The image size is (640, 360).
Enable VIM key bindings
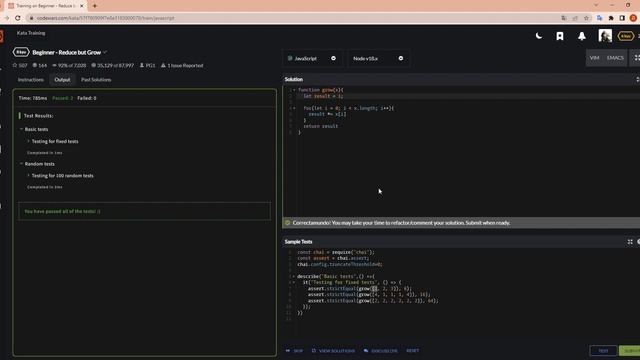tap(594, 58)
